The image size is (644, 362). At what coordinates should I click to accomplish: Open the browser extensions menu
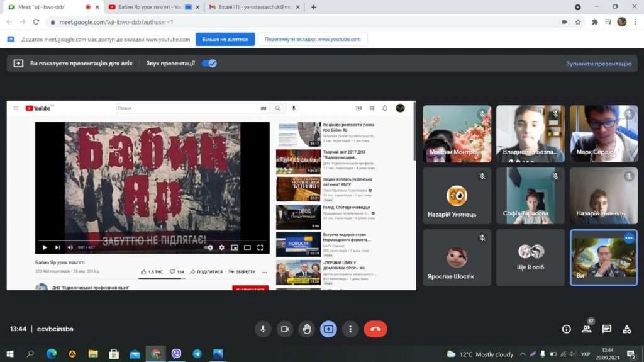coord(594,22)
